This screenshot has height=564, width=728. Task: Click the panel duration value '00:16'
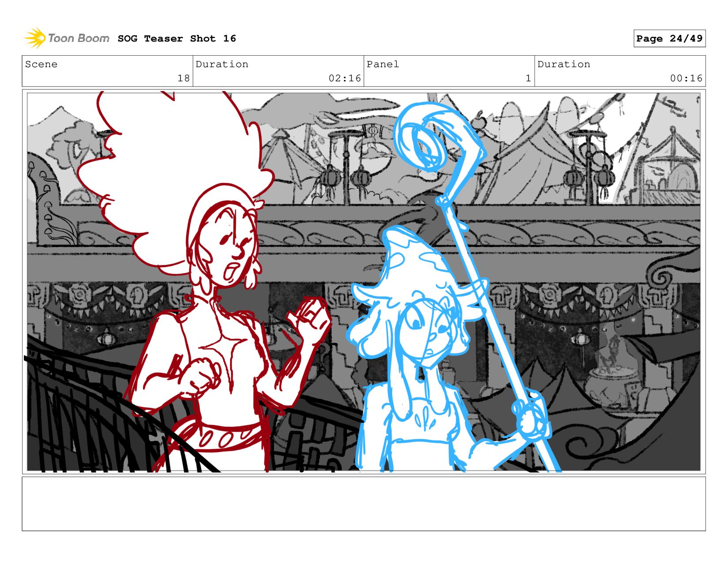point(686,78)
